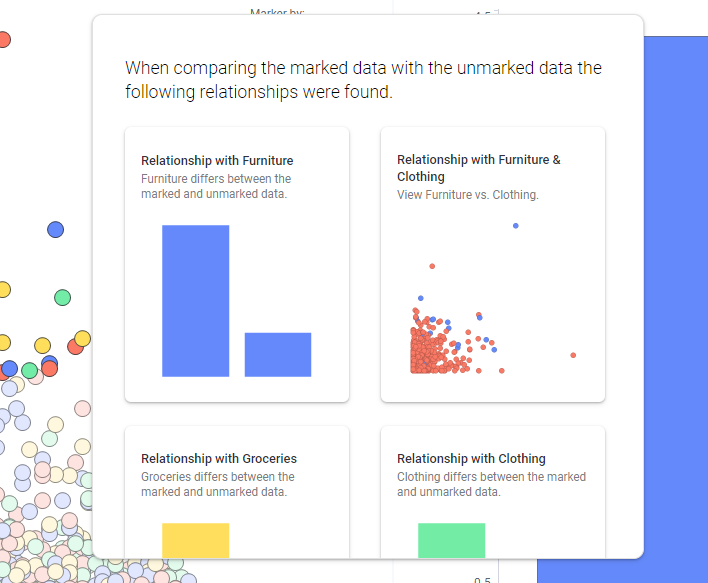This screenshot has height=583, width=708.
Task: Click the shorter blue Furniture bar
Action: (x=278, y=354)
